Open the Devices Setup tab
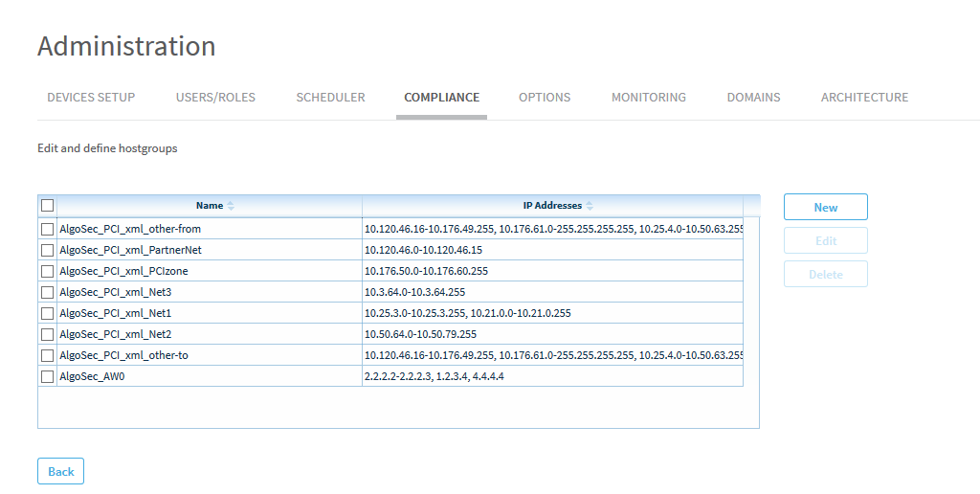980x494 pixels. point(91,98)
